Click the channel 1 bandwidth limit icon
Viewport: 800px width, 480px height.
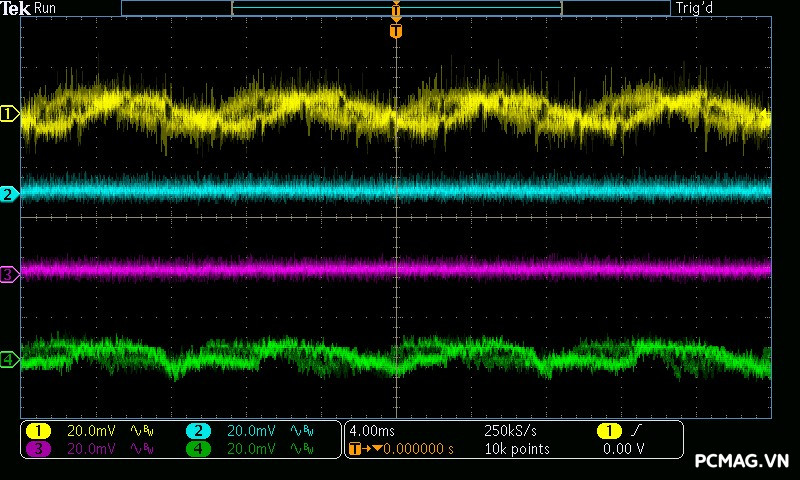[144, 431]
